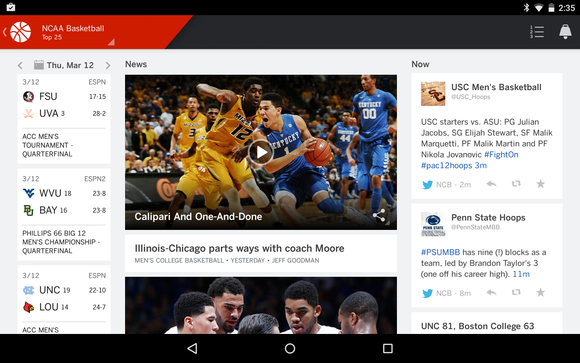
Task: Retweet the USC tweet
Action: (x=516, y=184)
